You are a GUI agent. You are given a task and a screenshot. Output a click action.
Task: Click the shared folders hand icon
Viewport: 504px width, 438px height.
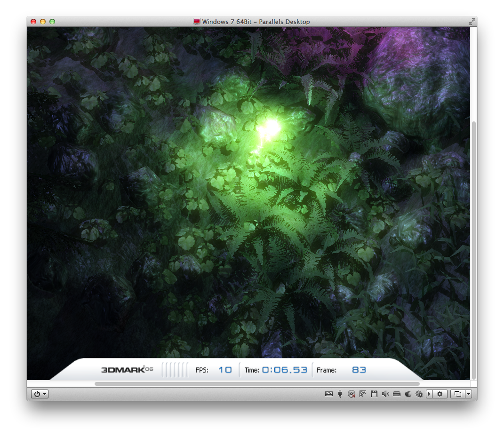[x=408, y=394]
